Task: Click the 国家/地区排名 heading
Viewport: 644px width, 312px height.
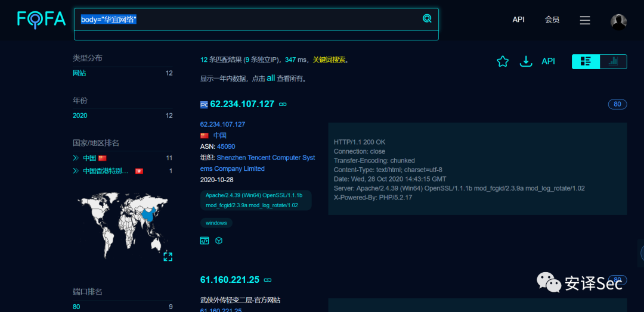Action: tap(96, 143)
